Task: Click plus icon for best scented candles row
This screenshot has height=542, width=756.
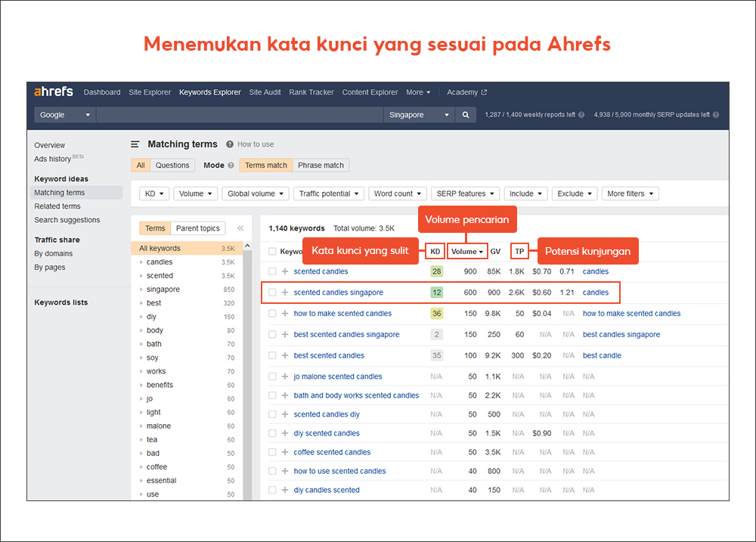Action: pyautogui.click(x=285, y=355)
